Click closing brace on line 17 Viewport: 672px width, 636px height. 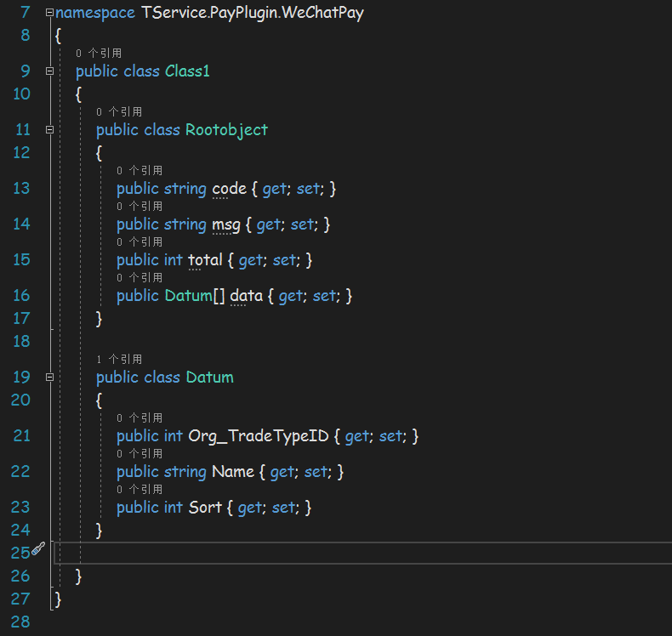99,319
